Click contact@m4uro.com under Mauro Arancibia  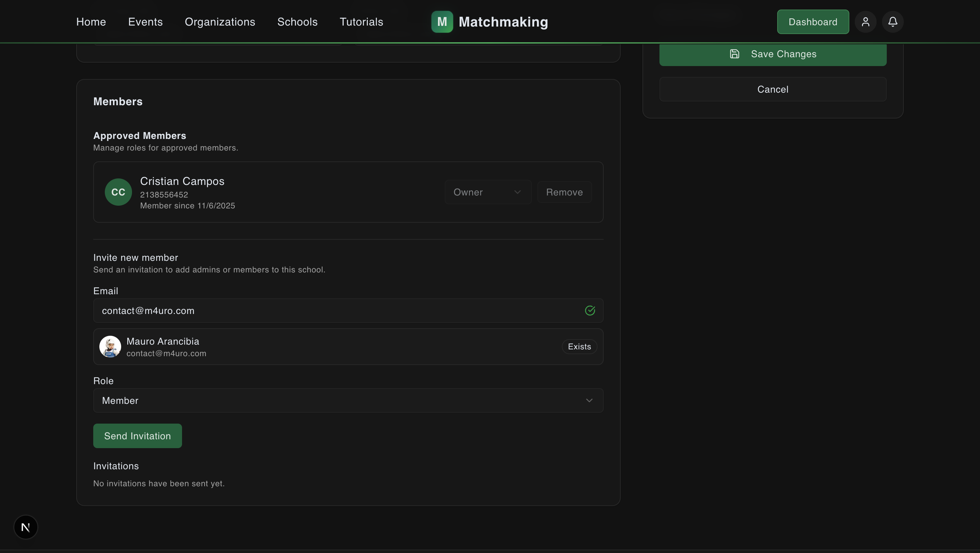click(x=166, y=353)
